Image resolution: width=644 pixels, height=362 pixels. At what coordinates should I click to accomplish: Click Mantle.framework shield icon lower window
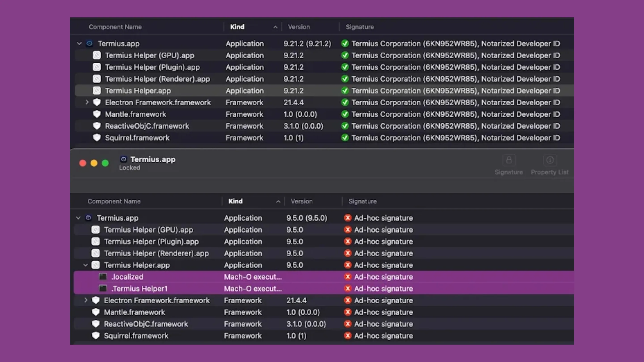tap(95, 312)
